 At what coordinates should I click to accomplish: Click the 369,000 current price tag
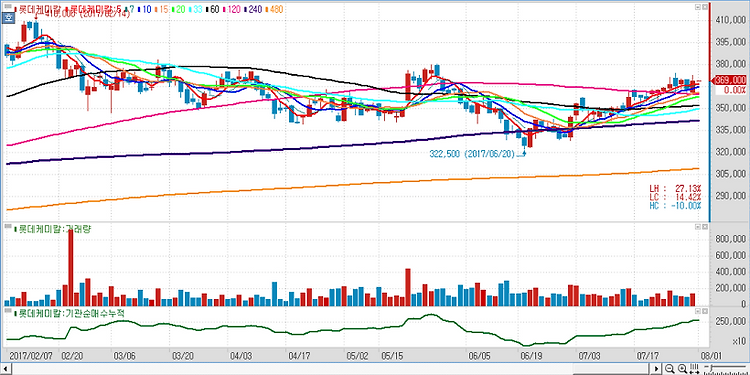tap(730, 80)
